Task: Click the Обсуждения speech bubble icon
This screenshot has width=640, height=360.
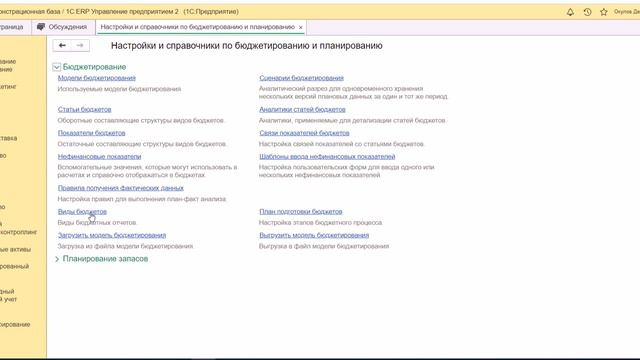Action: point(40,27)
